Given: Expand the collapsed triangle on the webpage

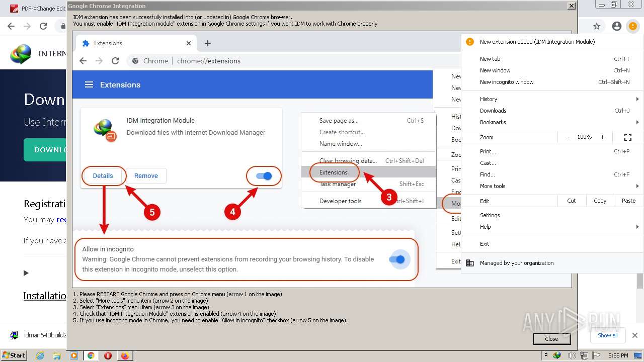Looking at the screenshot, I should (x=26, y=273).
